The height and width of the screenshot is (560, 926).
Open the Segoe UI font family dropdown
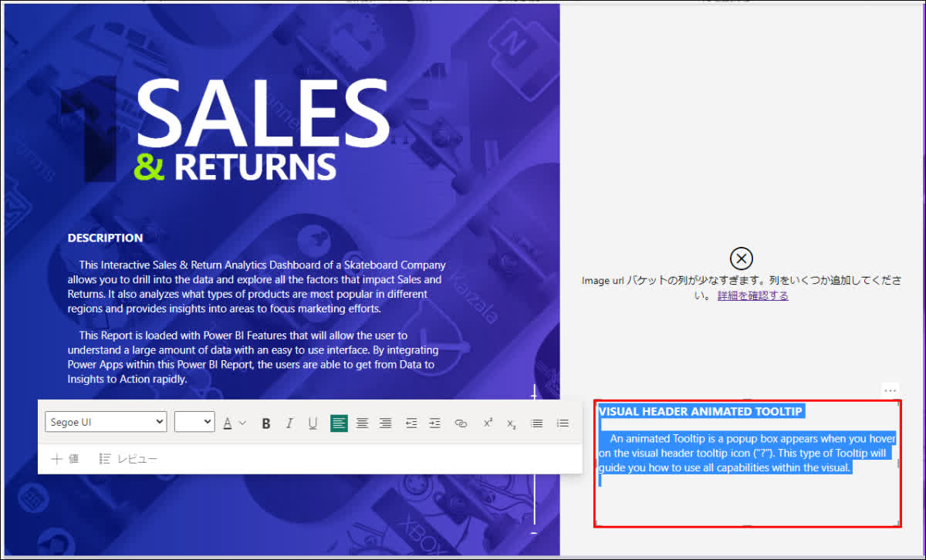[x=106, y=422]
